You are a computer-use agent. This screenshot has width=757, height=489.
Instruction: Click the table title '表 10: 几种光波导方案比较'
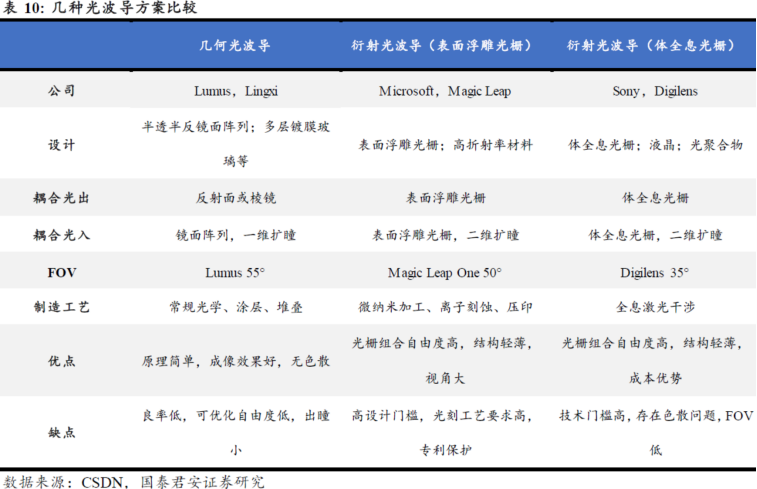(100, 8)
